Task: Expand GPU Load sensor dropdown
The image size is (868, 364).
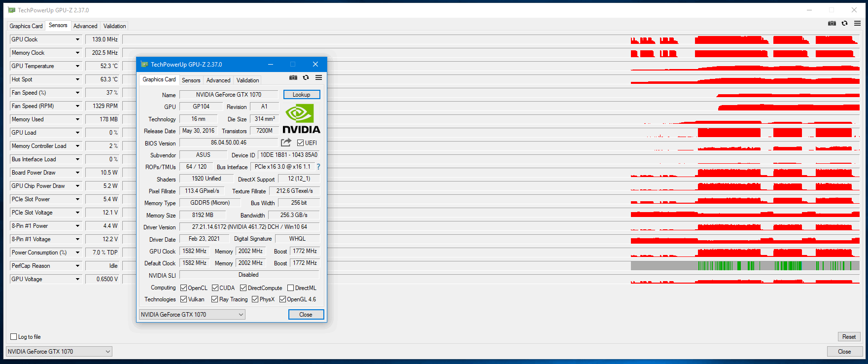Action: tap(77, 133)
